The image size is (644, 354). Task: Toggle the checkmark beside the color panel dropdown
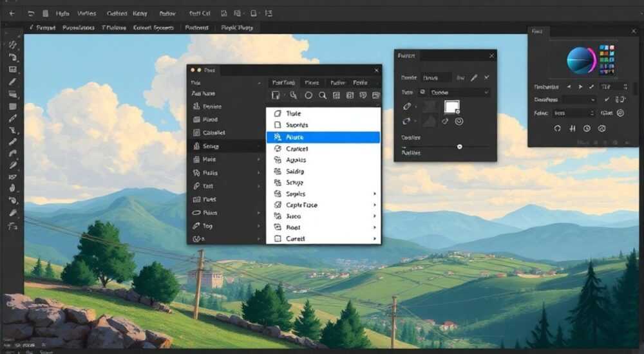pyautogui.click(x=607, y=99)
